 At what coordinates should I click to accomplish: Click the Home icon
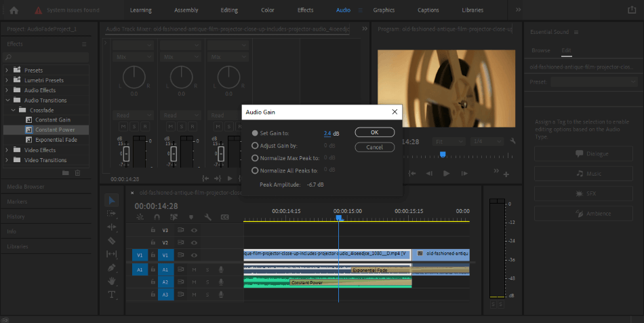point(14,10)
